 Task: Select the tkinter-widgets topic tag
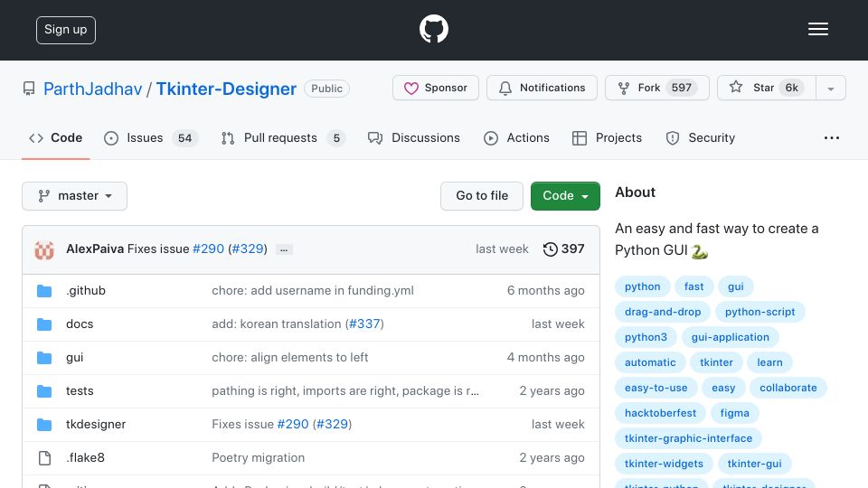(664, 464)
